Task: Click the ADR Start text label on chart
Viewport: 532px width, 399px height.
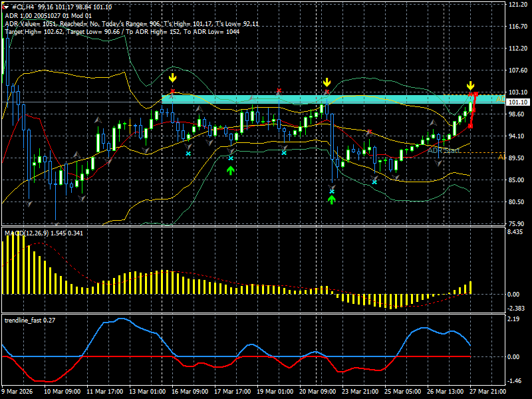Action: click(444, 150)
